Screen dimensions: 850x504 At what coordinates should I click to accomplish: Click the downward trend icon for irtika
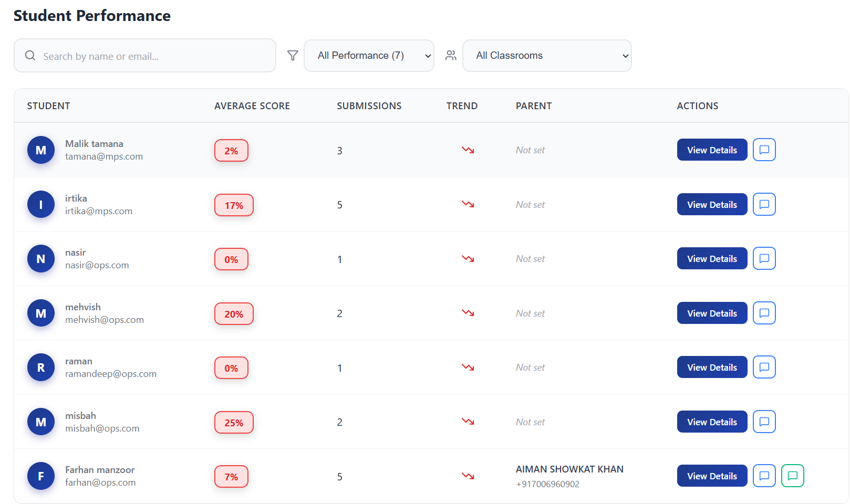coord(468,204)
